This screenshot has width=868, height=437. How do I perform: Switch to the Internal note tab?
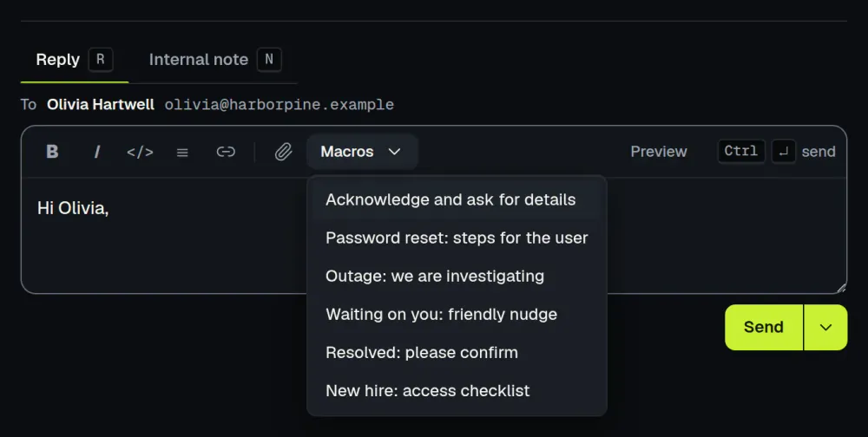point(214,60)
